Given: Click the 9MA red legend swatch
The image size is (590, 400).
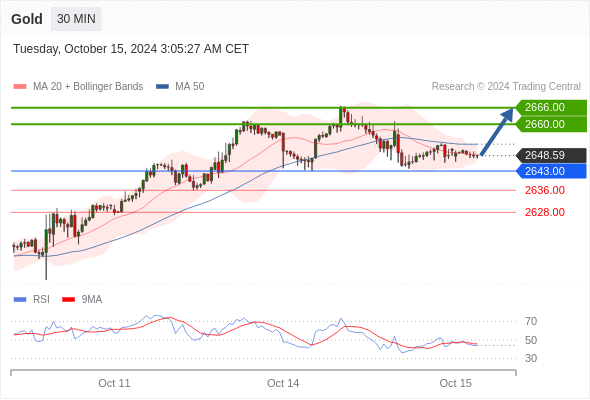Looking at the screenshot, I should (x=68, y=300).
